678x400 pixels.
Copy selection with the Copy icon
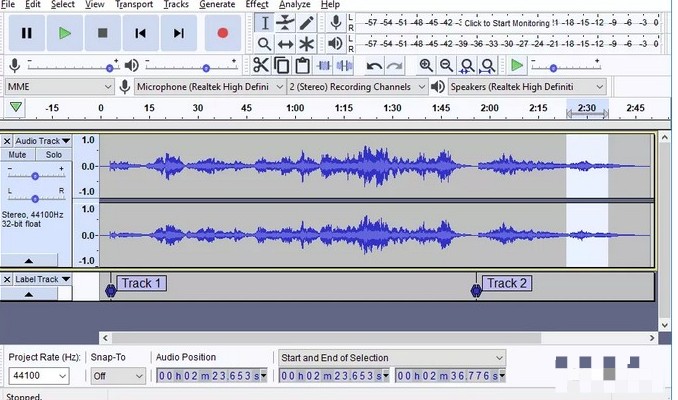click(x=281, y=66)
